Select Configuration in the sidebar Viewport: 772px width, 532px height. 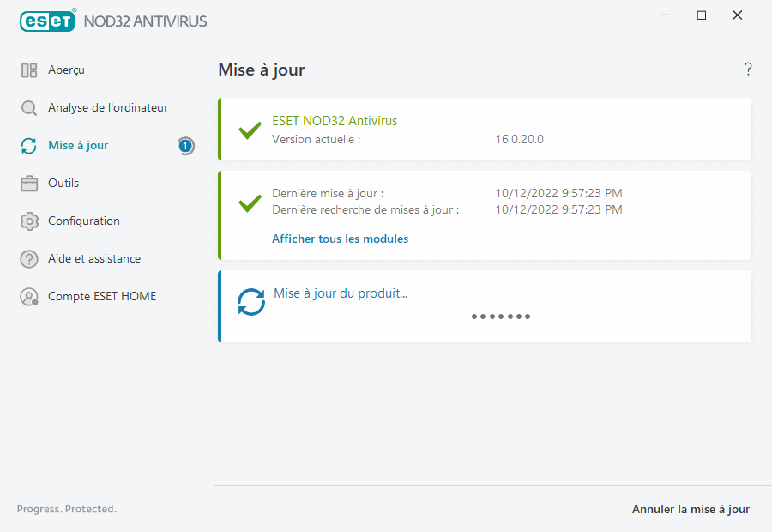(84, 221)
